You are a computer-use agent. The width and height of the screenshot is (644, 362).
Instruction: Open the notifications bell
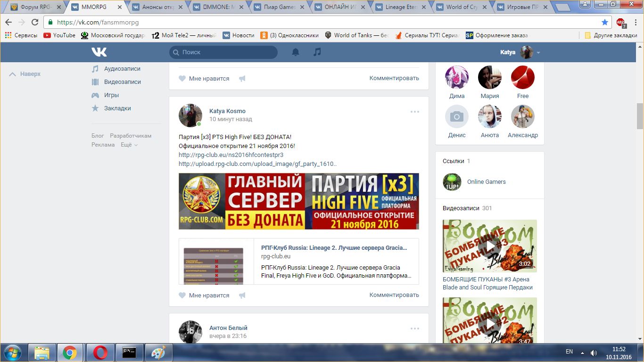tap(296, 52)
